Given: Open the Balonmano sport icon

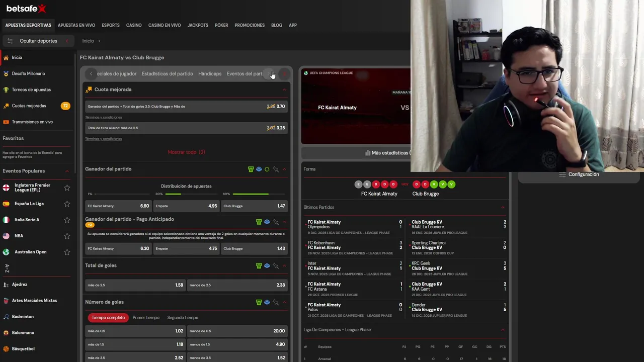Looking at the screenshot, I should click(x=6, y=333).
